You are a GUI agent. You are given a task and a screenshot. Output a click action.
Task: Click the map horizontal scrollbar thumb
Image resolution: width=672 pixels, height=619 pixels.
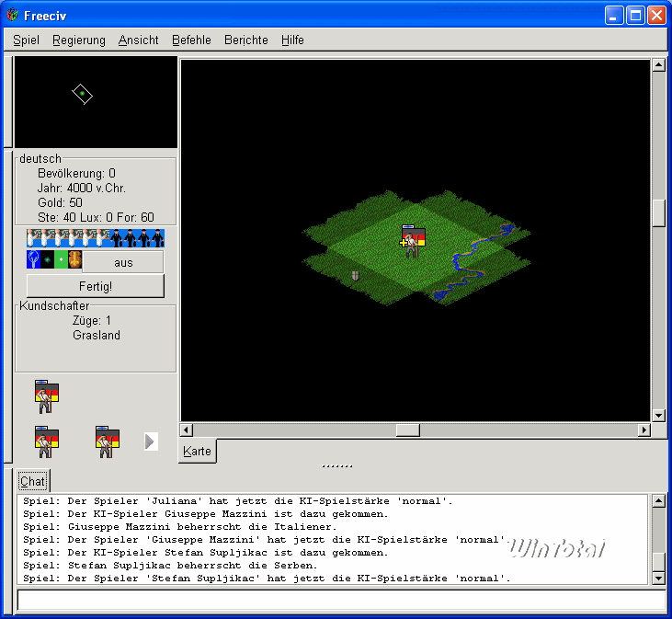click(407, 430)
